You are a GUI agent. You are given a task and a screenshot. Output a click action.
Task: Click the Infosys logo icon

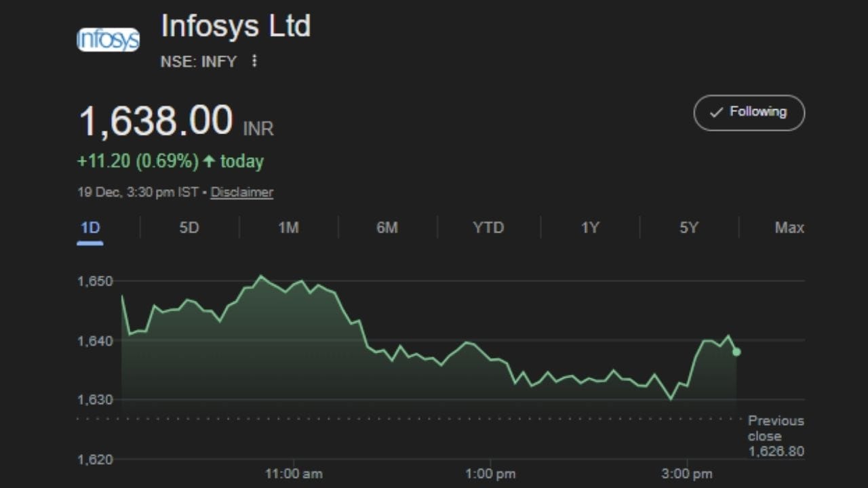108,40
